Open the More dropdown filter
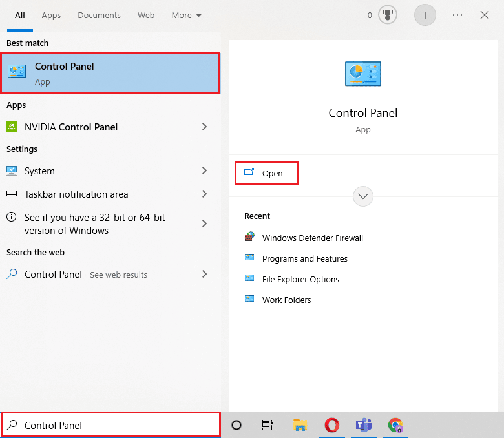Viewport: 504px width, 438px height. point(187,15)
